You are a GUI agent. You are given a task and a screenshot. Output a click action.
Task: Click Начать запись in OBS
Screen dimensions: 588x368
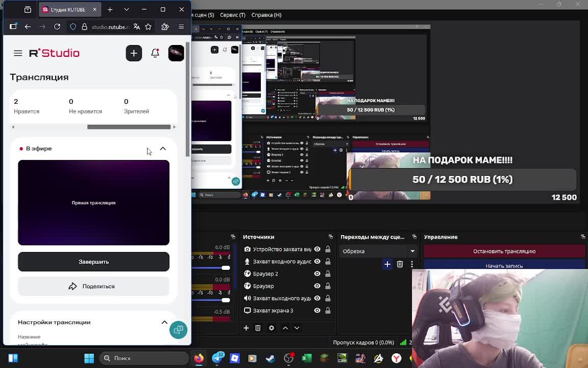pyautogui.click(x=504, y=265)
